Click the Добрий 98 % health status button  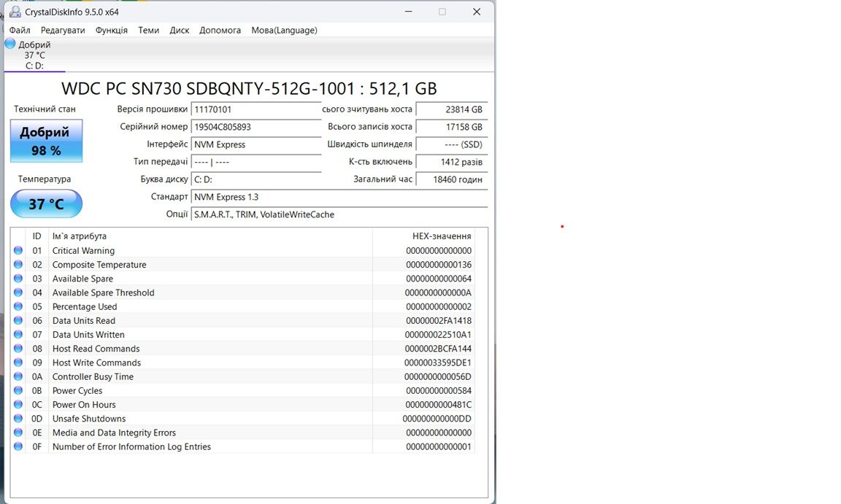pyautogui.click(x=46, y=141)
